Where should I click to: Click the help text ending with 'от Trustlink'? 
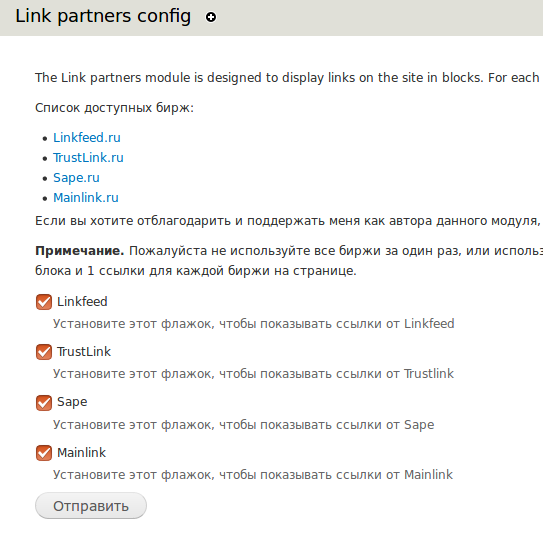click(253, 374)
